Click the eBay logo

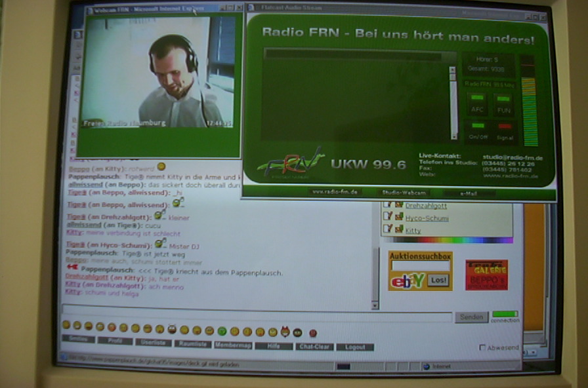[x=408, y=281]
